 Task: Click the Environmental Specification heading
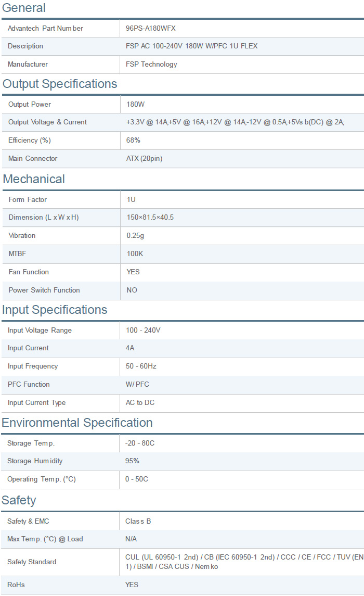[x=77, y=423]
